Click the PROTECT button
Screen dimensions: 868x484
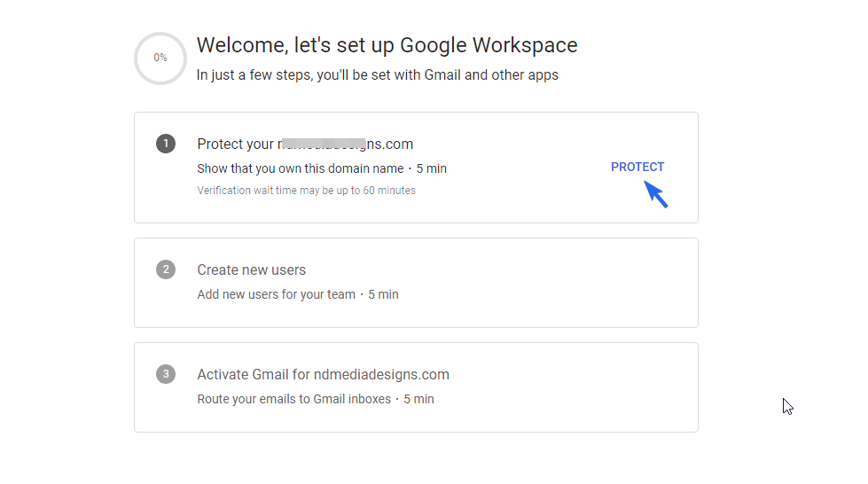point(637,167)
